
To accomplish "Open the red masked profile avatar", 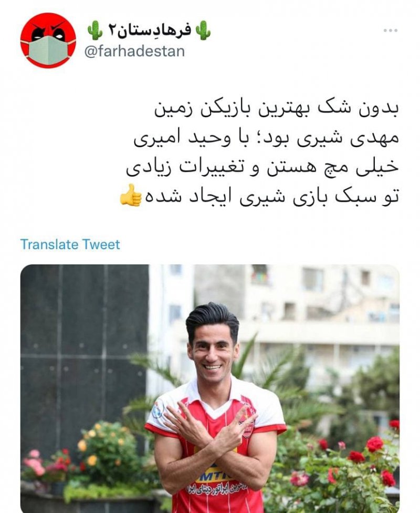I will [x=48, y=40].
